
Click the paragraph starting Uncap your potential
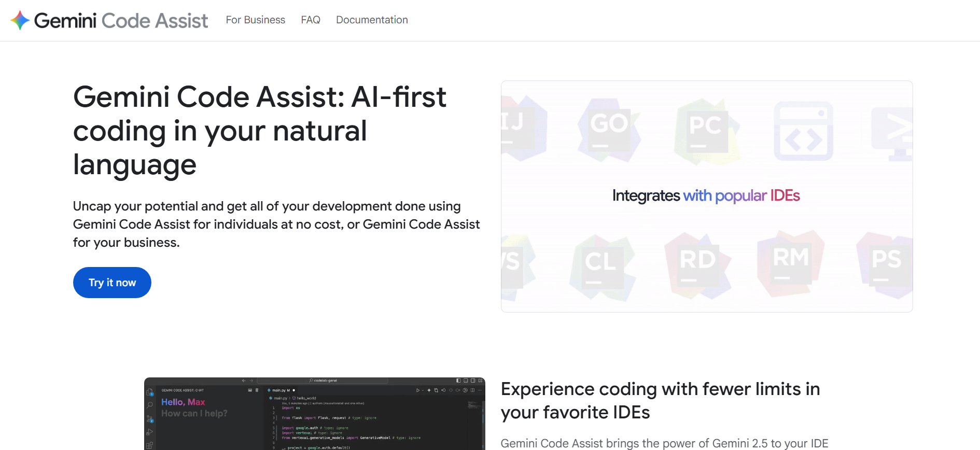point(276,224)
